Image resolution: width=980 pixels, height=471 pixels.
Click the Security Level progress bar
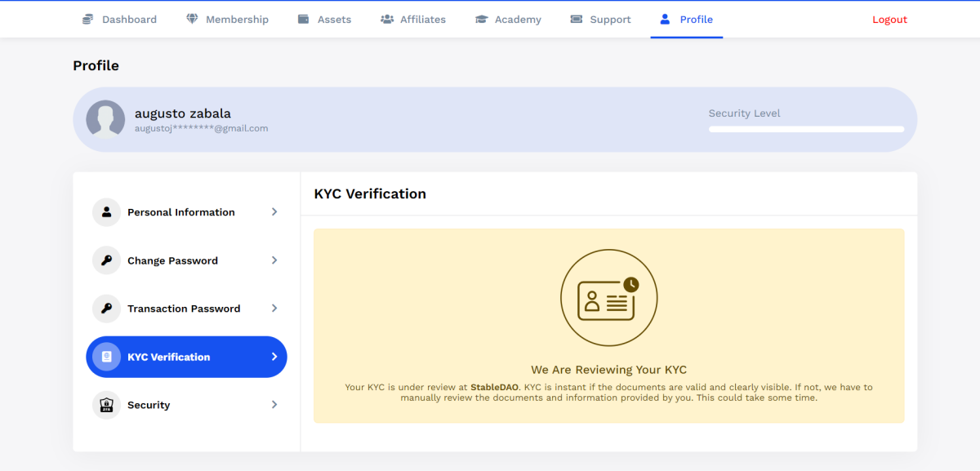pyautogui.click(x=806, y=129)
